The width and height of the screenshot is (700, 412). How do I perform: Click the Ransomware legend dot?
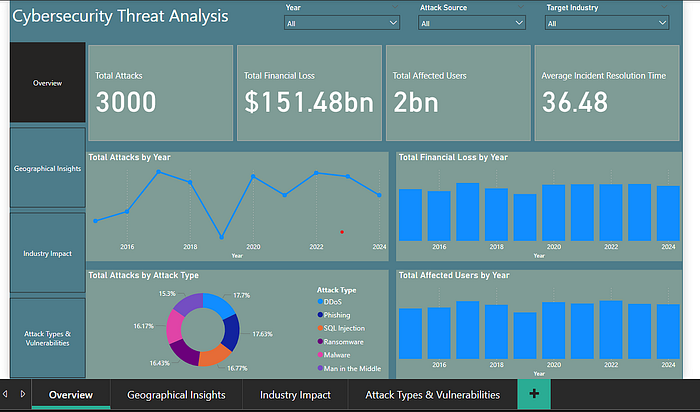(x=320, y=342)
